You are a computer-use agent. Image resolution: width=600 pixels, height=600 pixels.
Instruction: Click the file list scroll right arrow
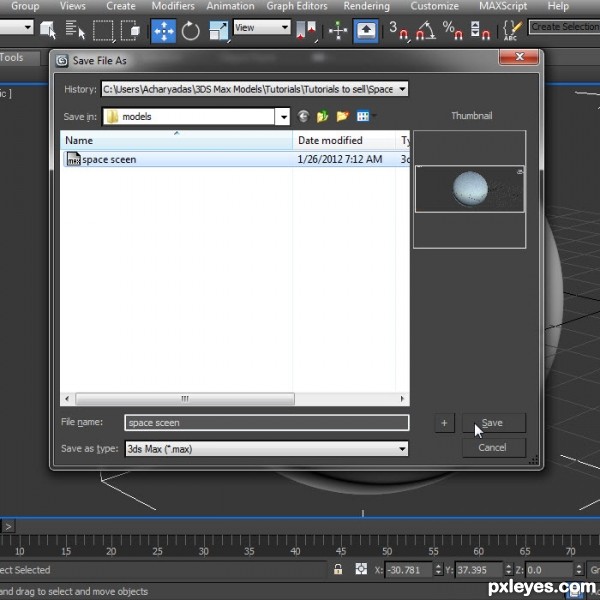[x=402, y=399]
